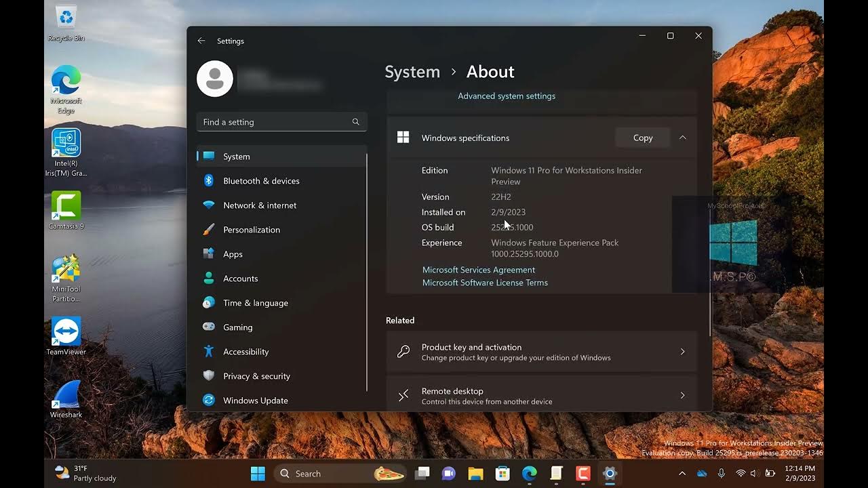Open OneDrive cloud icon in system tray
Viewport: 868px width, 488px height.
(702, 473)
